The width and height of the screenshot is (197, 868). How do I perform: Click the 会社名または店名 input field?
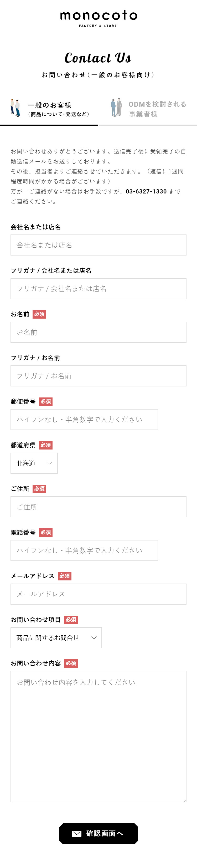pos(98,245)
